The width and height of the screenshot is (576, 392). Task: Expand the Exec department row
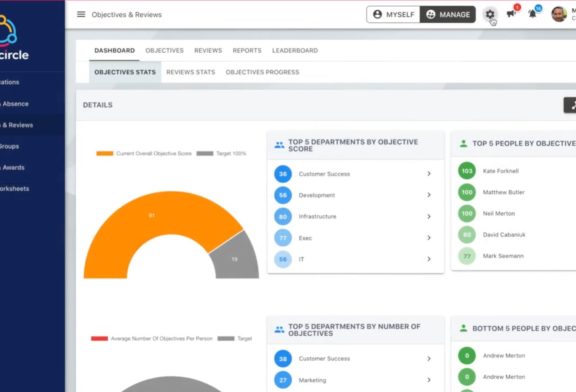[x=355, y=238]
